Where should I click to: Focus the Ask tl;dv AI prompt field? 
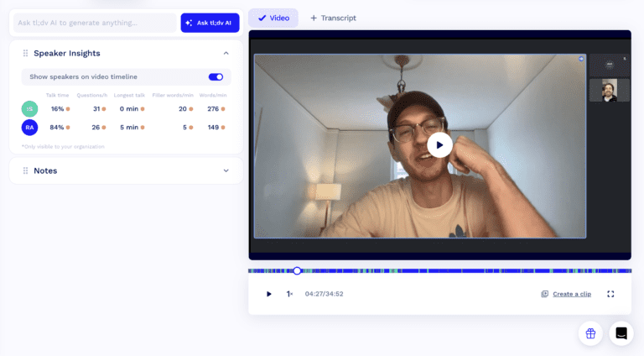pyautogui.click(x=95, y=23)
